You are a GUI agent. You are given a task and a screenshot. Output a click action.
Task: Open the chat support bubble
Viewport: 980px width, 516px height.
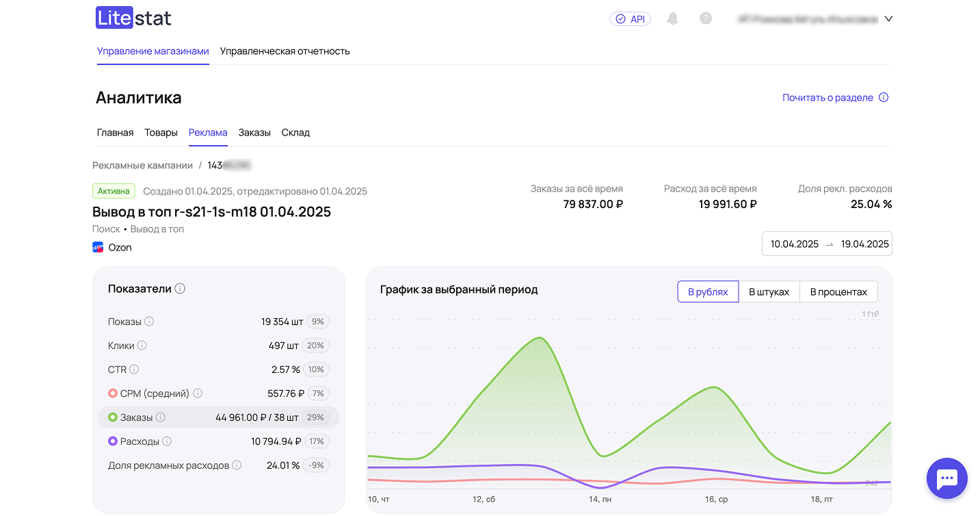[946, 478]
